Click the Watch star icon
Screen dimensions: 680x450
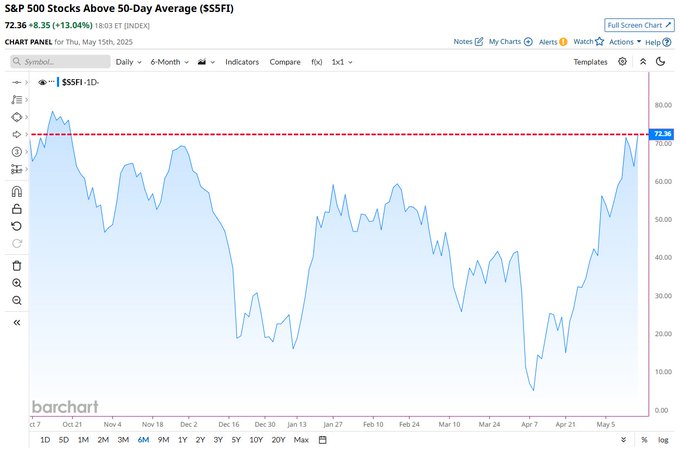click(x=599, y=42)
